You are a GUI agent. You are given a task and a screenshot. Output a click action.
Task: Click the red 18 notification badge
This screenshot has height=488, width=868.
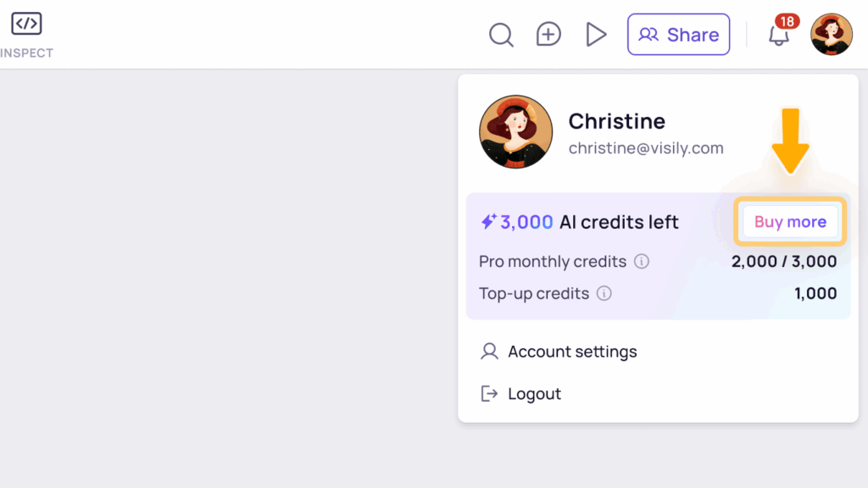pos(787,21)
